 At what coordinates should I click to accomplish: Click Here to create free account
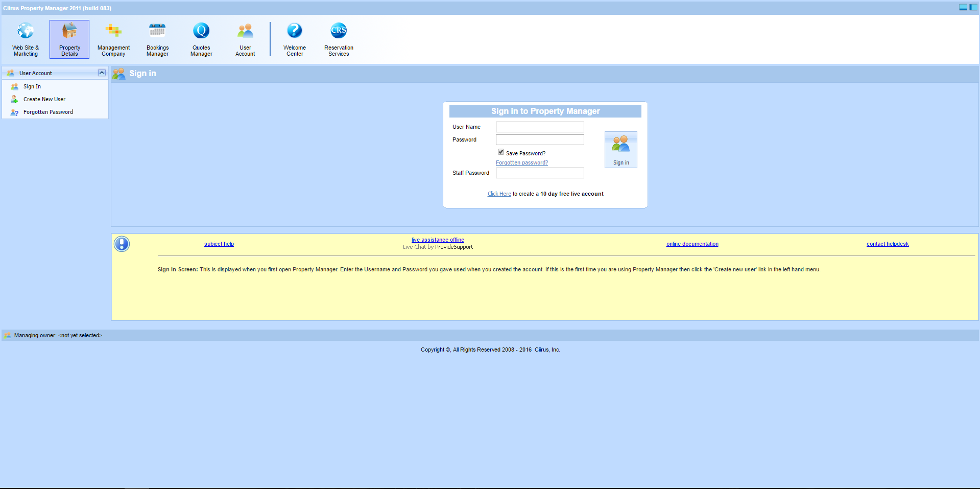click(x=499, y=194)
